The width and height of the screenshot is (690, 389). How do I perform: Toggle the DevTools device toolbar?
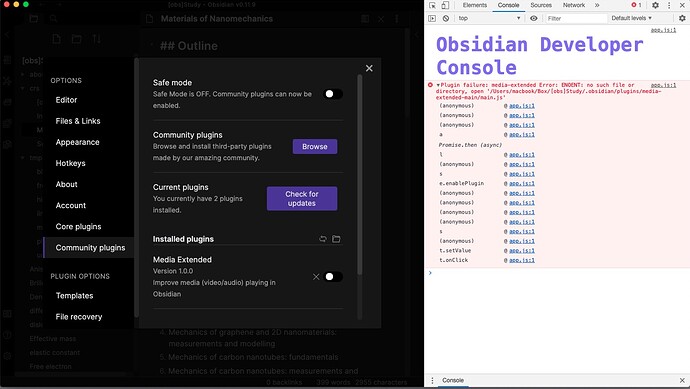[x=445, y=5]
